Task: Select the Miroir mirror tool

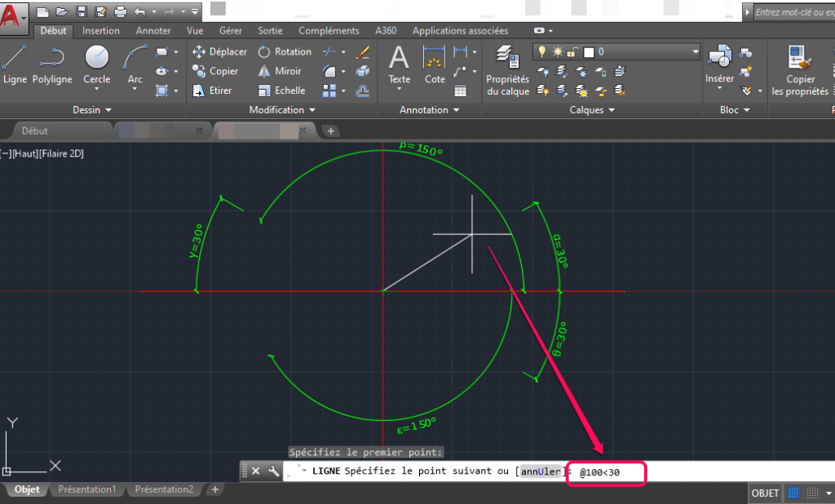Action: 280,71
